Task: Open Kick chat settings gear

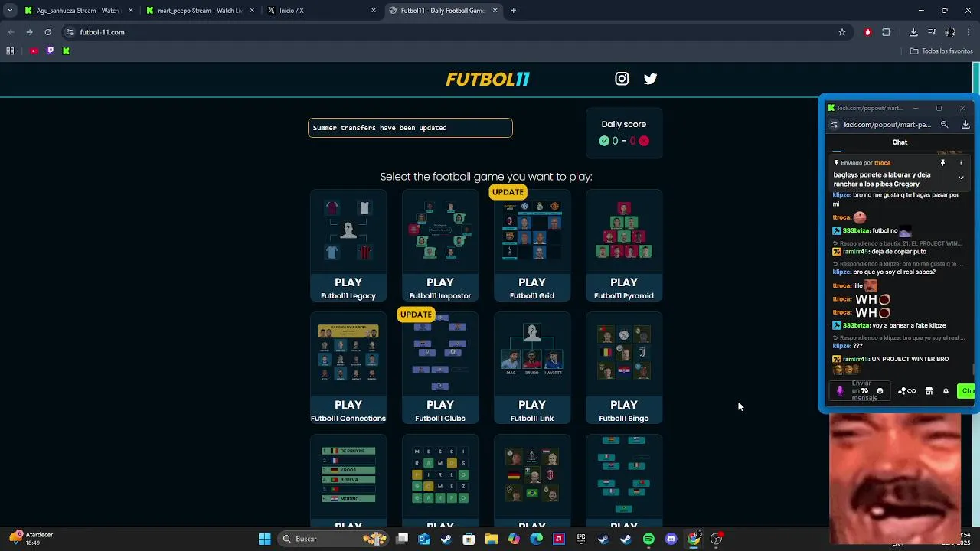Action: (x=946, y=391)
